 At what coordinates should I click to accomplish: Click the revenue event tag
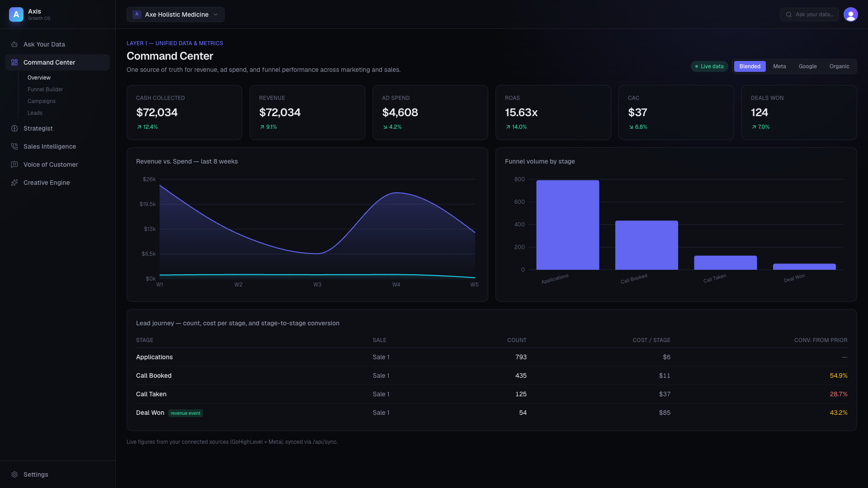coord(185,413)
